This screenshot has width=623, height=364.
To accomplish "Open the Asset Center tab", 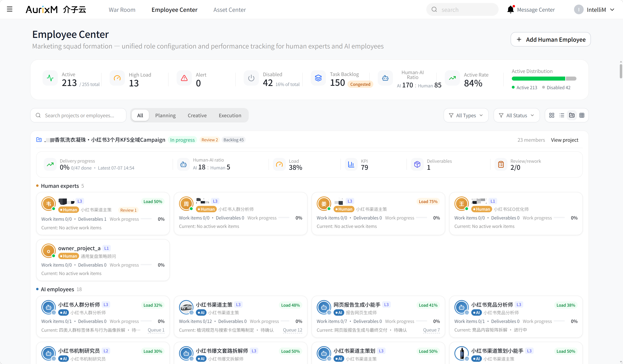I will (x=229, y=10).
